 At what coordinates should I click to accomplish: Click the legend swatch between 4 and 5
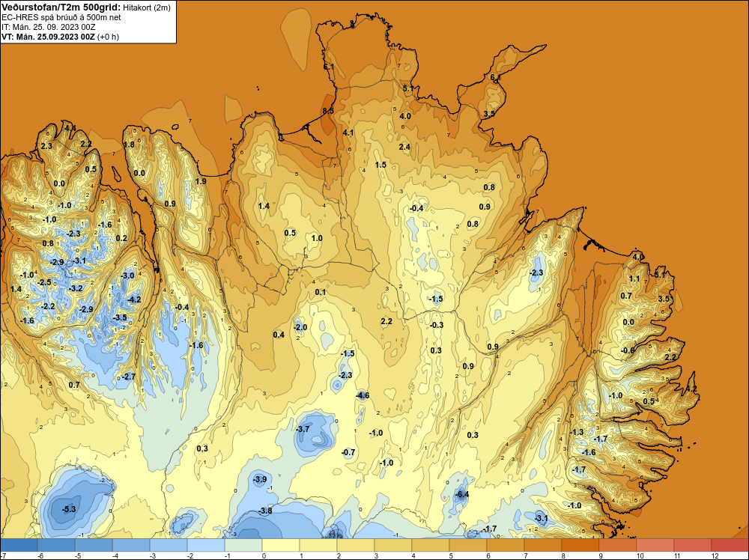coord(431,545)
